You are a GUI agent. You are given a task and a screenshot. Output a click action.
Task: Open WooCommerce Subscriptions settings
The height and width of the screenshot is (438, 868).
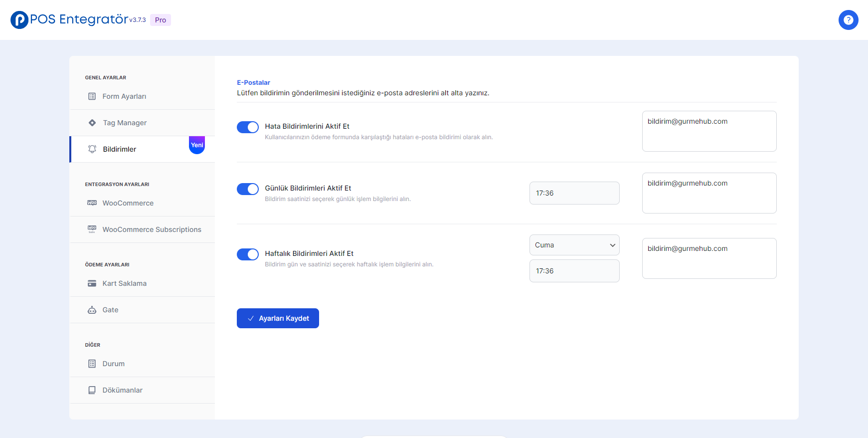(142, 229)
